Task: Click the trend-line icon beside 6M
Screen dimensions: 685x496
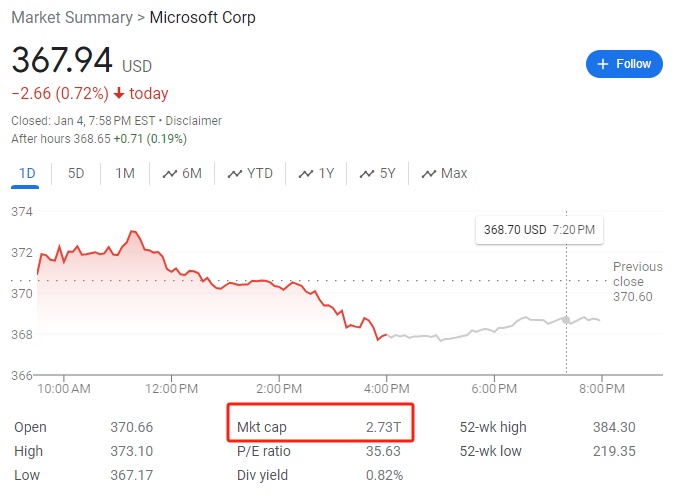Action: tap(169, 174)
